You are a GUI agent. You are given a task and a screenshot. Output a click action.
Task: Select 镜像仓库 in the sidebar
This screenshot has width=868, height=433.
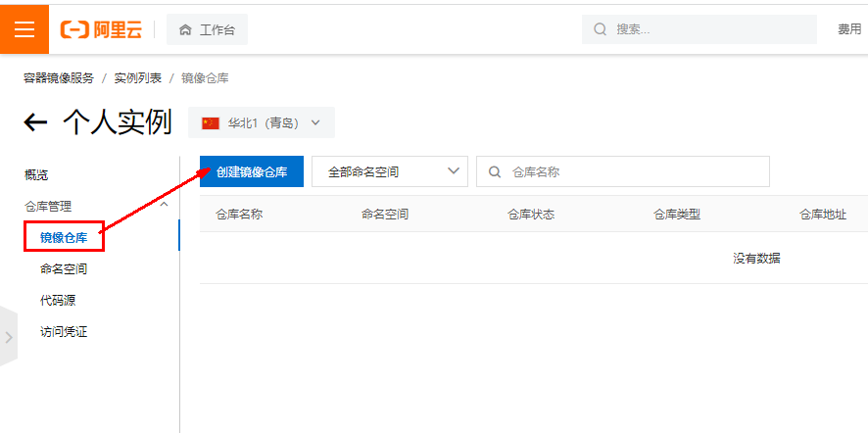point(64,237)
